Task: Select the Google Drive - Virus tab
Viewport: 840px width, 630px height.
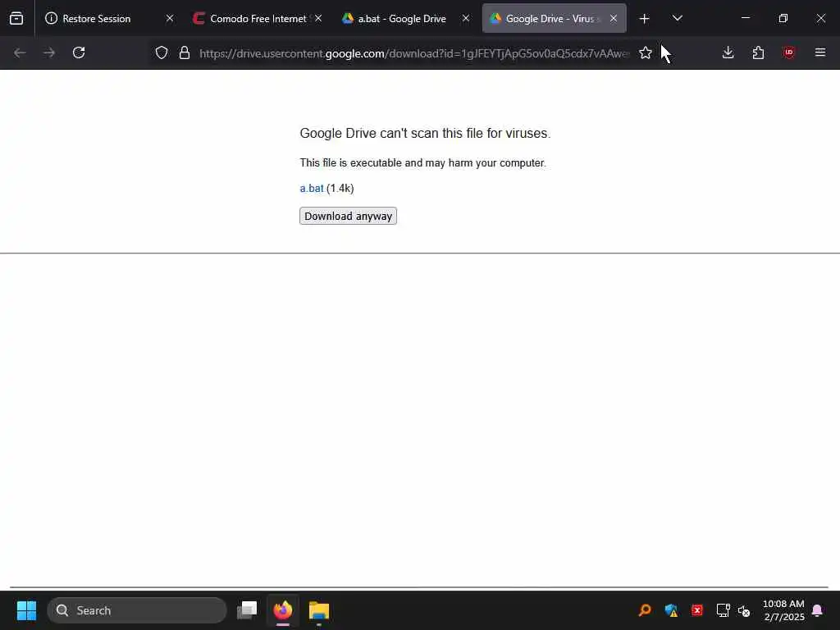Action: tap(554, 19)
